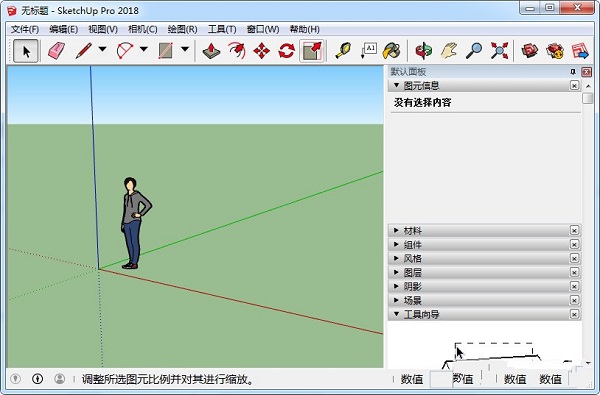Open the Extension Warehouse icon
The height and width of the screenshot is (395, 600).
555,51
